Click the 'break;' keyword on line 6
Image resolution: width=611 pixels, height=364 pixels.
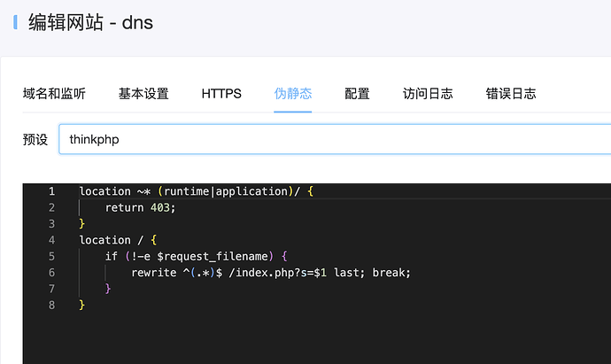[x=391, y=272]
